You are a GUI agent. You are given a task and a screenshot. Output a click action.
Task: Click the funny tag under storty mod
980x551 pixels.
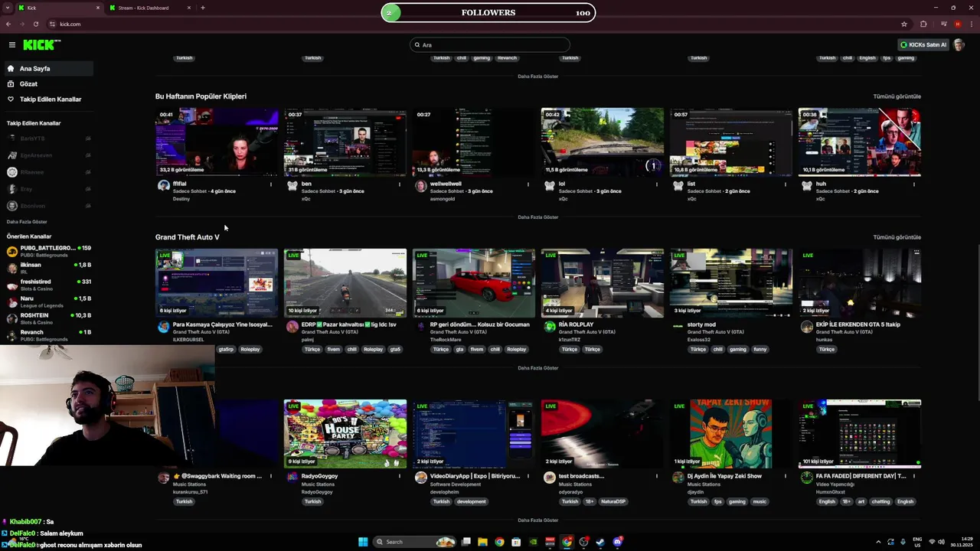(x=759, y=350)
